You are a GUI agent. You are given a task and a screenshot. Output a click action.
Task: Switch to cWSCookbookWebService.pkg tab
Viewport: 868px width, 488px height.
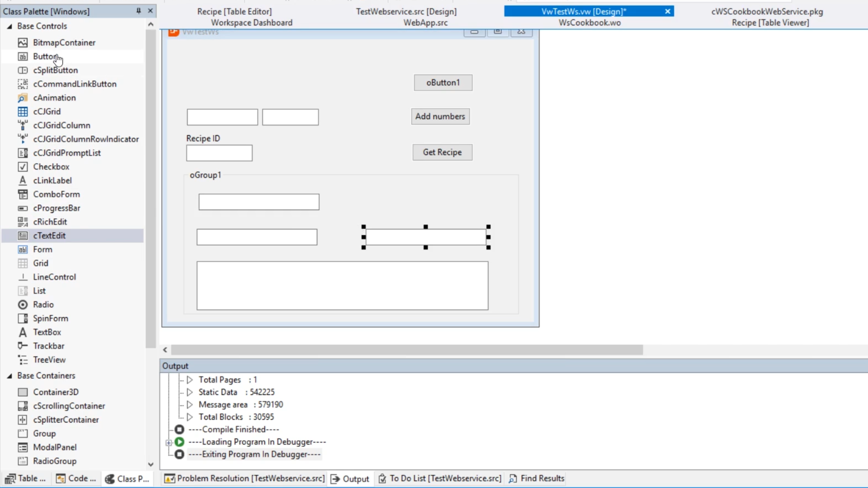(767, 11)
